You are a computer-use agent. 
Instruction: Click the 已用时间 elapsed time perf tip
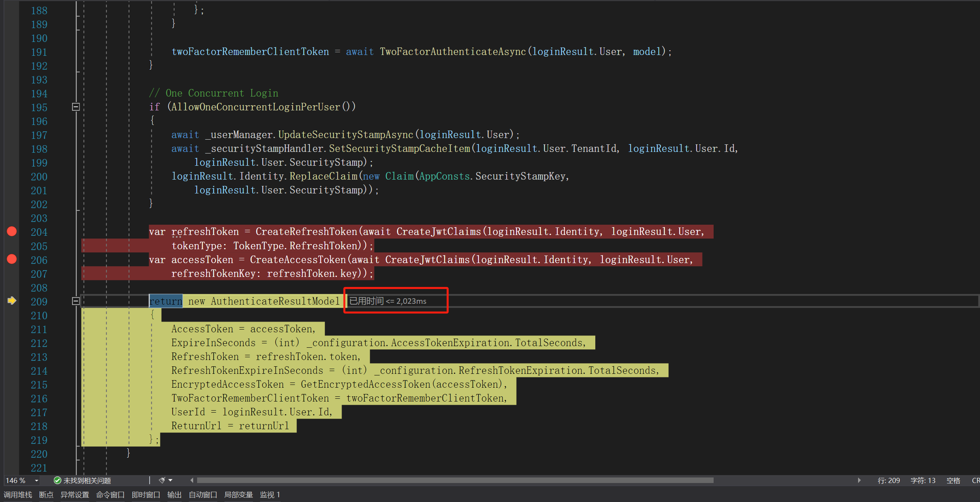pos(388,301)
